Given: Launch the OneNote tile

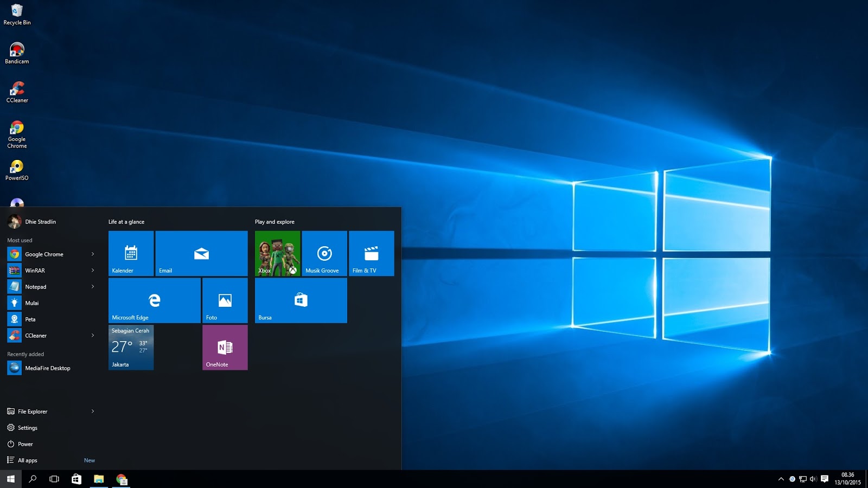Looking at the screenshot, I should tap(225, 348).
